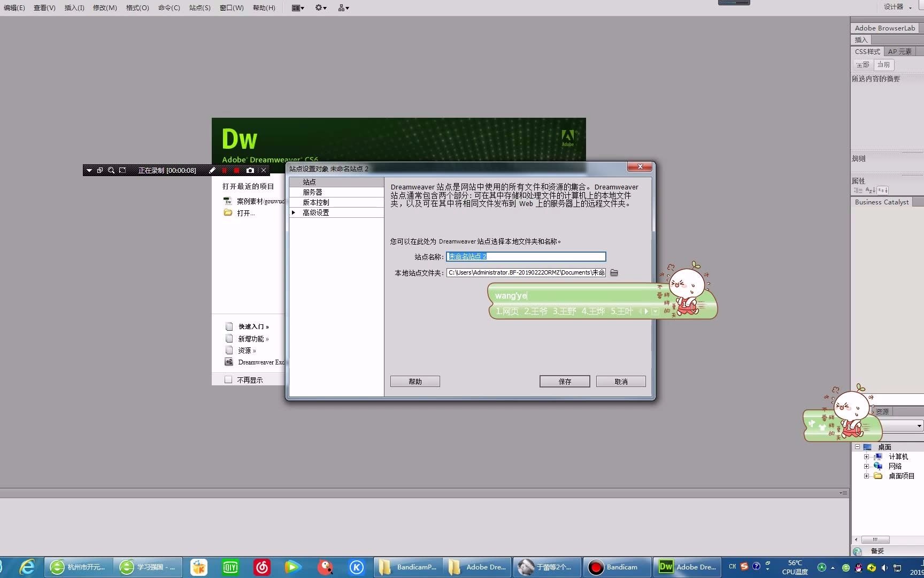
Task: Expand the 网络 tree node
Action: point(866,466)
